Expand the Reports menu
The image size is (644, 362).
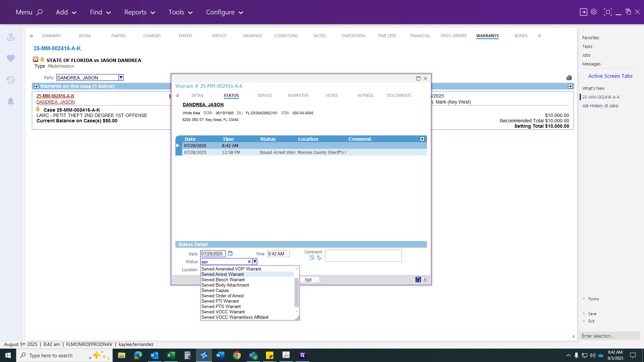point(140,12)
